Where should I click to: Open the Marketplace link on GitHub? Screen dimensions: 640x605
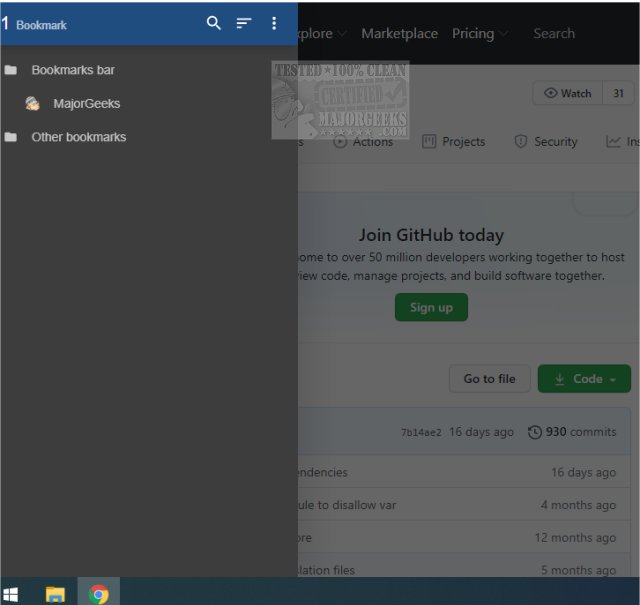(399, 33)
